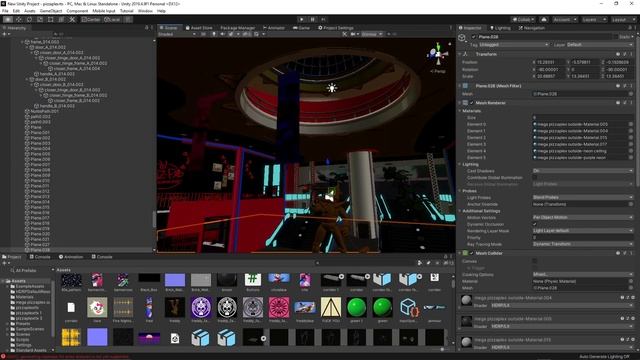Adjust the Project icon size slider
640x360 pixels.
tap(442, 349)
